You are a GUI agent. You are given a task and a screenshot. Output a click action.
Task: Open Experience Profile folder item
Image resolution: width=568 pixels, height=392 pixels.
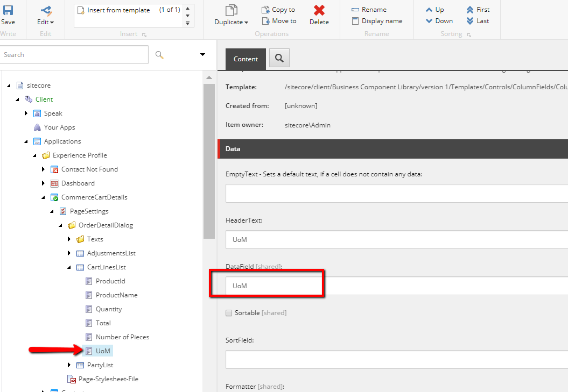[x=80, y=155]
